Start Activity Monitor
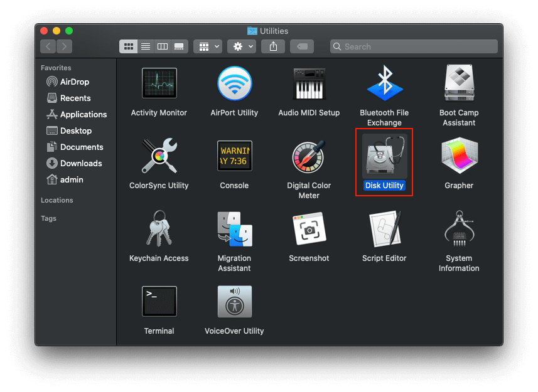This screenshot has height=392, width=538. click(159, 82)
